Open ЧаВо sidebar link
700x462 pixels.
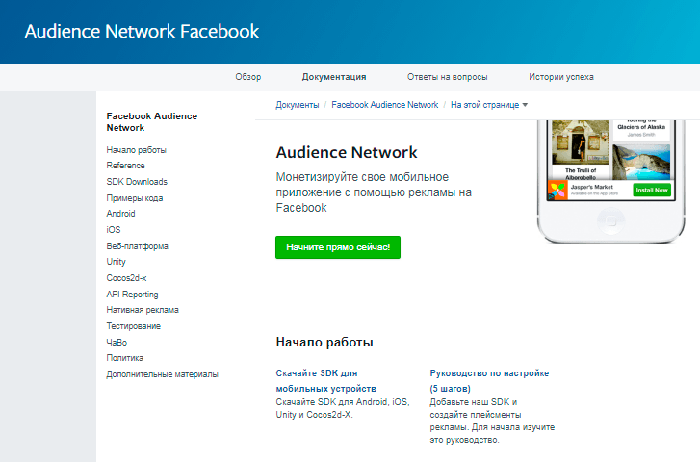[x=117, y=342]
